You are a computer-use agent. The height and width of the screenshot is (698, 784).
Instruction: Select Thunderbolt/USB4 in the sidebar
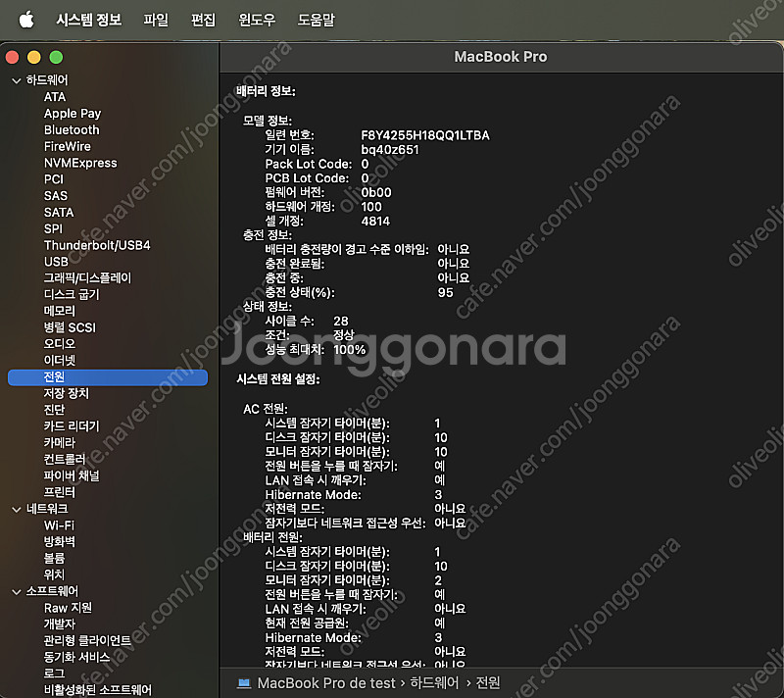tap(97, 245)
